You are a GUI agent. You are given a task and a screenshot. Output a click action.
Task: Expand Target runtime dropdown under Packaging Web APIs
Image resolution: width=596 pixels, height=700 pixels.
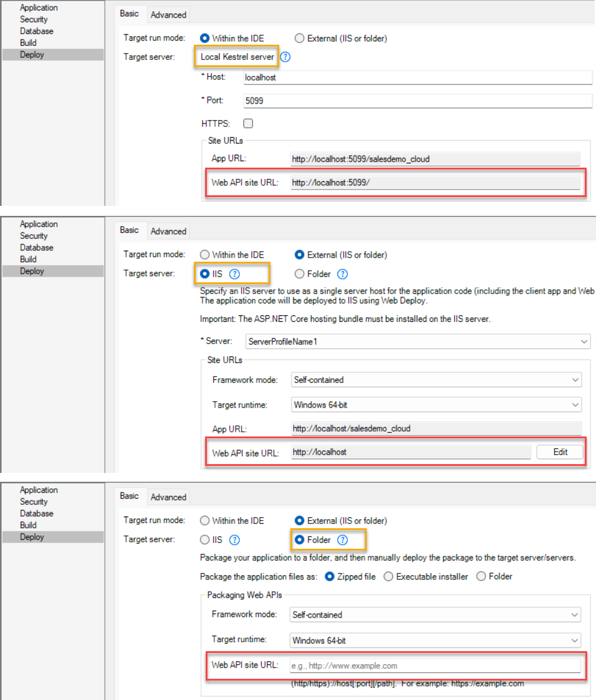pyautogui.click(x=435, y=640)
